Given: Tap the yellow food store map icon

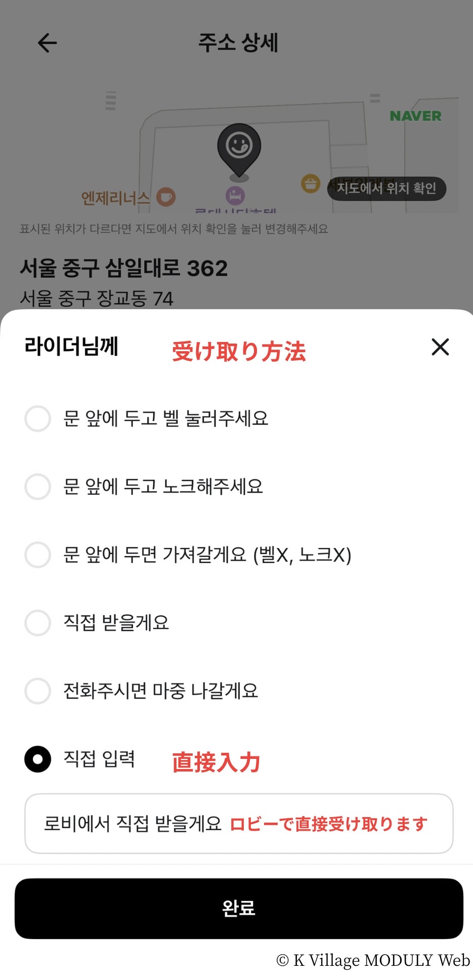Looking at the screenshot, I should pyautogui.click(x=311, y=183).
